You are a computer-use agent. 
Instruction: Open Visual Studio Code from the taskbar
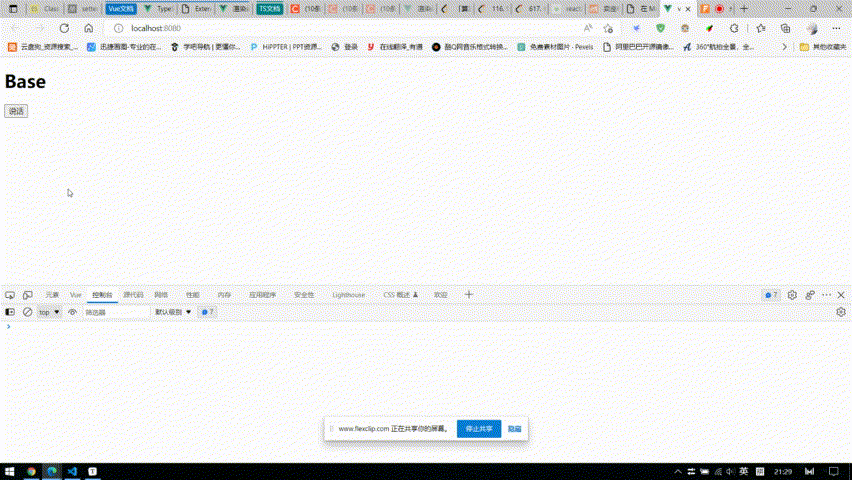click(72, 471)
